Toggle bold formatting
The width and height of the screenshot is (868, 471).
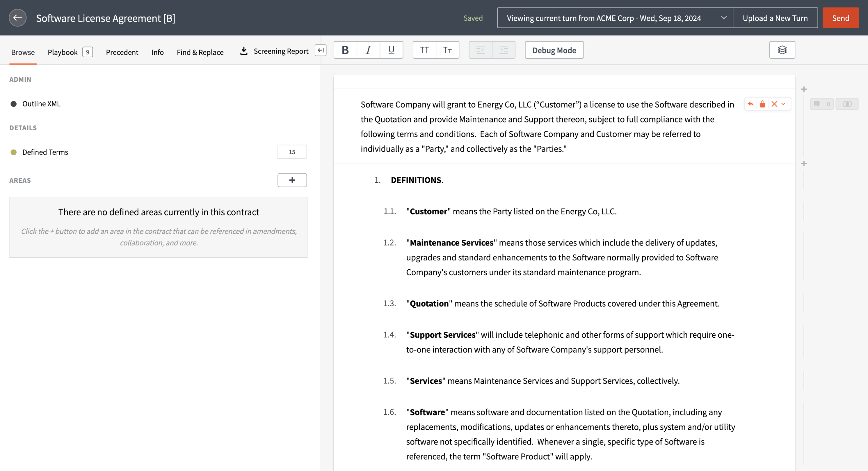point(345,50)
